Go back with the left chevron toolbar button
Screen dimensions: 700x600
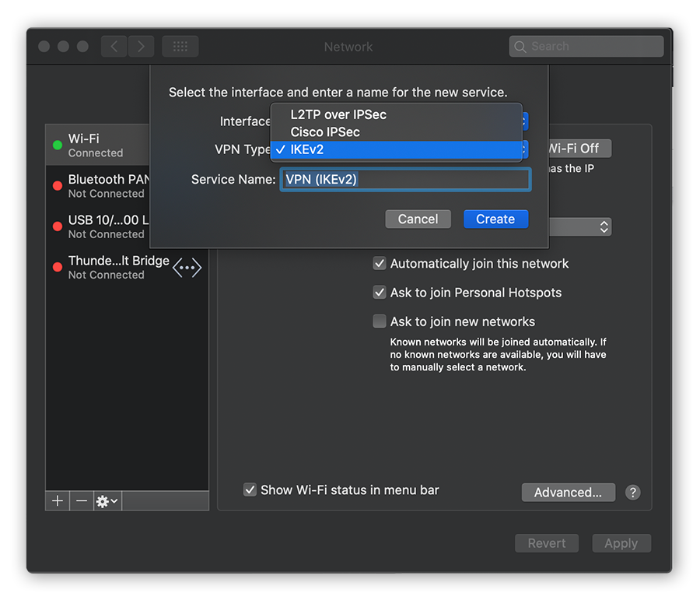click(114, 47)
